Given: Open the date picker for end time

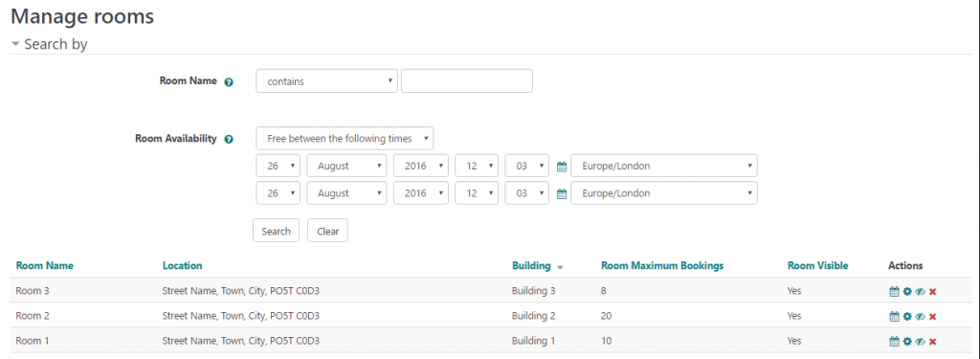Looking at the screenshot, I should point(561,194).
